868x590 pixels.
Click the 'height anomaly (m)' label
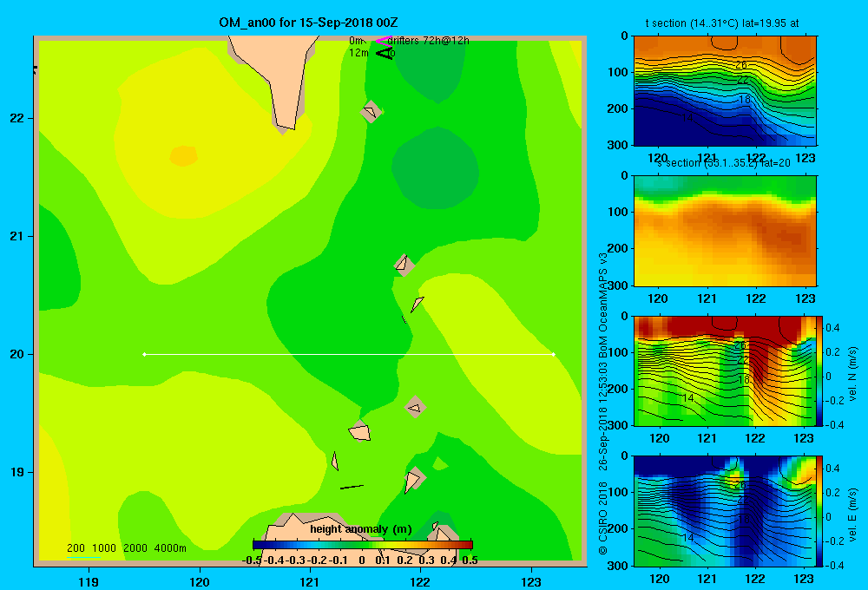tap(361, 529)
